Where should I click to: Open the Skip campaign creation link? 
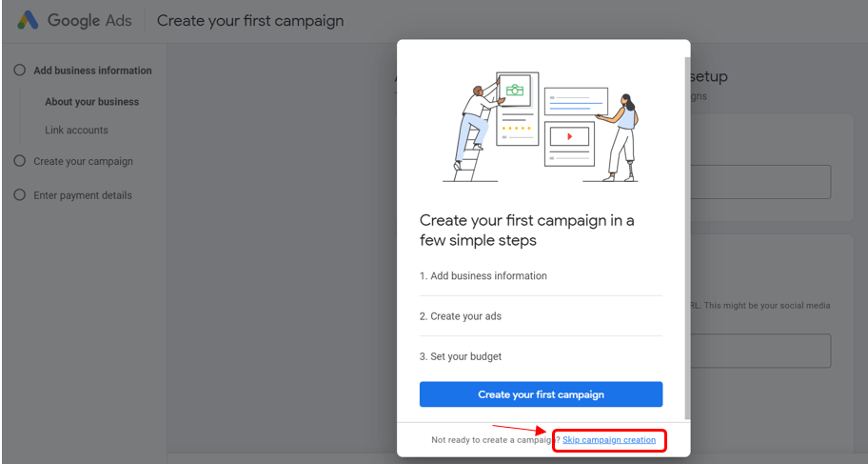[609, 439]
